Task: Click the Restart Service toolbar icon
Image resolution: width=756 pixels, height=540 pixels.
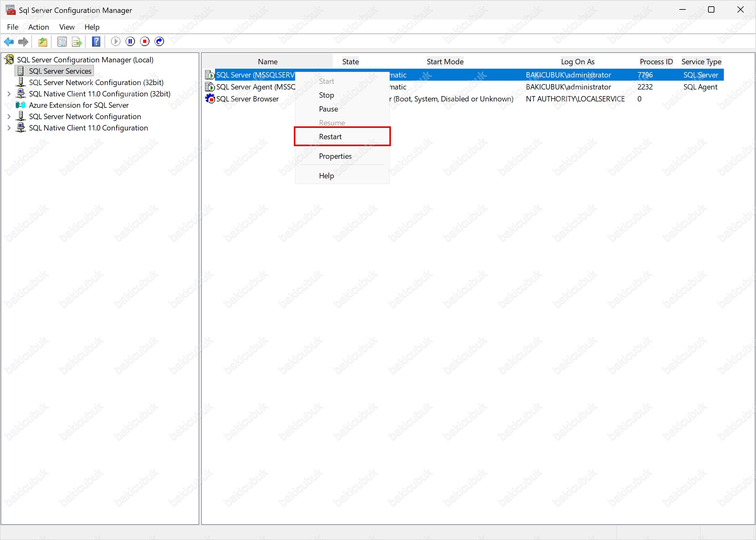Action: pyautogui.click(x=160, y=41)
